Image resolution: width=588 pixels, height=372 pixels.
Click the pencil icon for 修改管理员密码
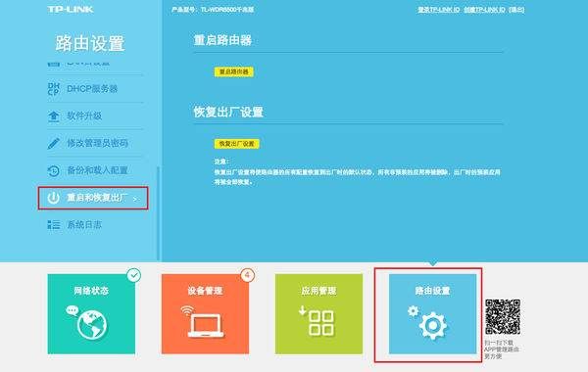[x=54, y=143]
